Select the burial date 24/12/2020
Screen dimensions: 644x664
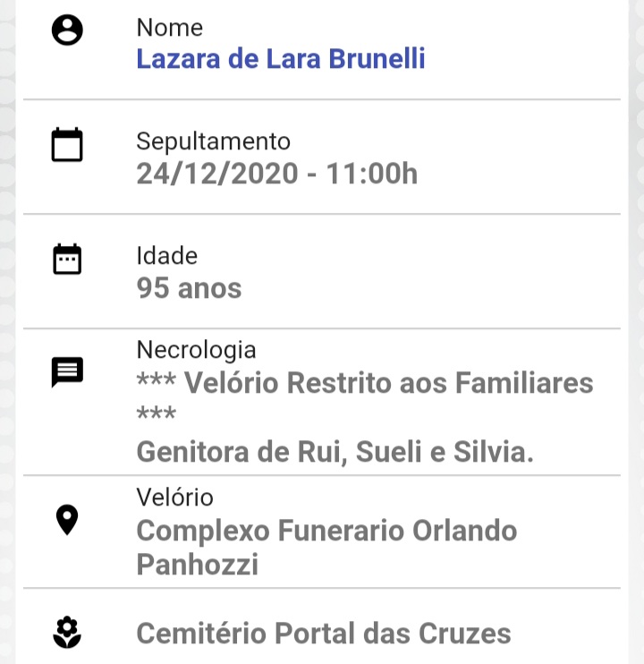pos(216,173)
